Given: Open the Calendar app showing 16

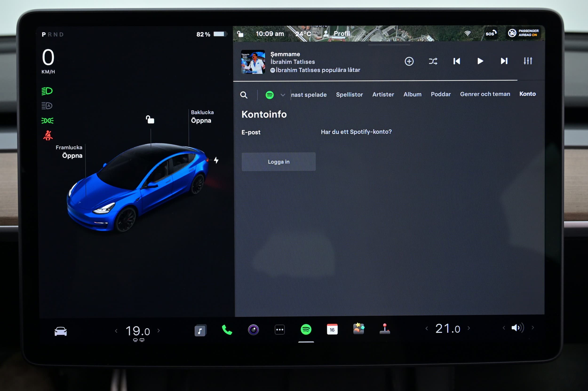Looking at the screenshot, I should tap(332, 329).
